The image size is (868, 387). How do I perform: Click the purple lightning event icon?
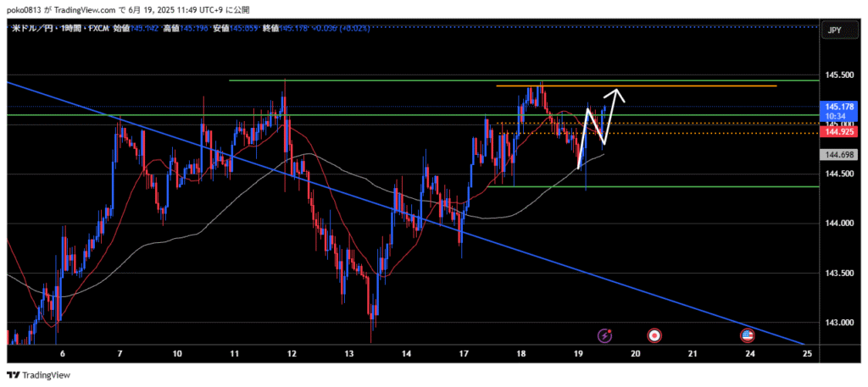click(x=604, y=335)
